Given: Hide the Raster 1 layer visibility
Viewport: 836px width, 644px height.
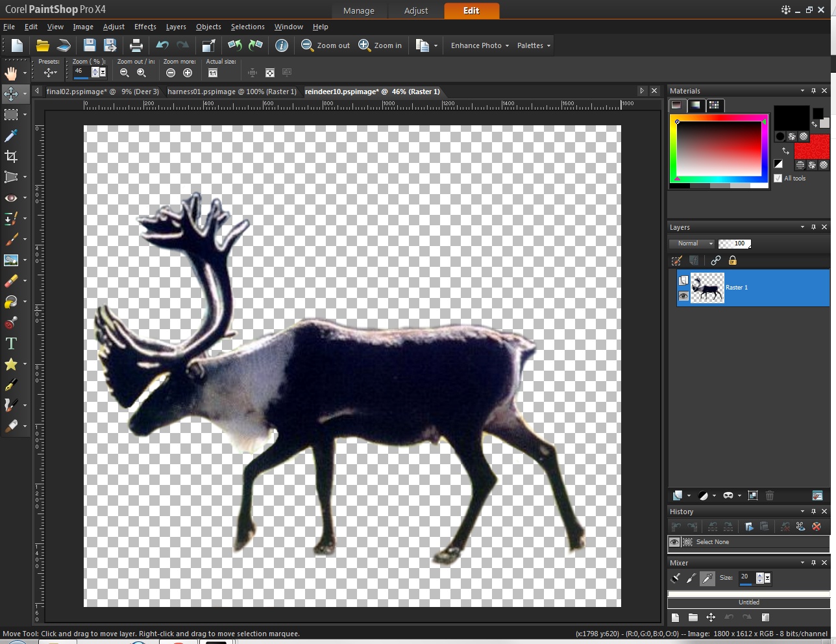Looking at the screenshot, I should click(683, 296).
